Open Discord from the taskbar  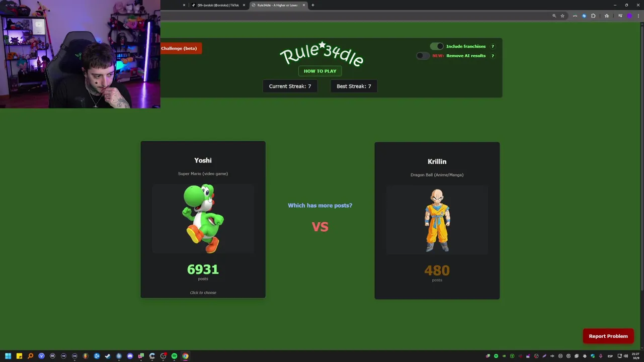(x=130, y=356)
